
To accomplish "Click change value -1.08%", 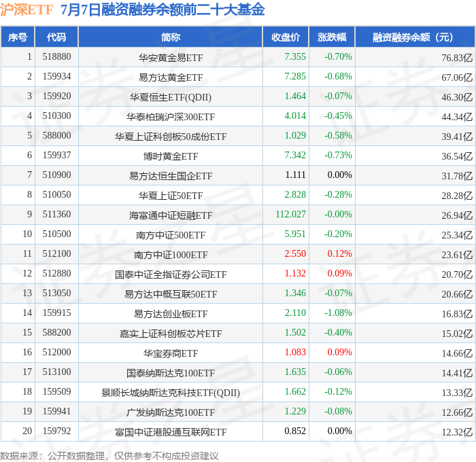I will pos(338,313).
